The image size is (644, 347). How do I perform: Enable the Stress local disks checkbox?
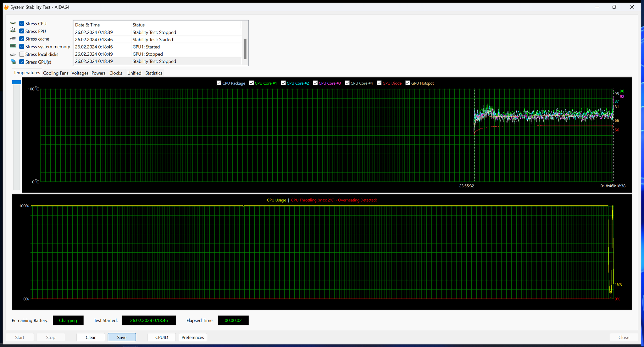pos(22,54)
